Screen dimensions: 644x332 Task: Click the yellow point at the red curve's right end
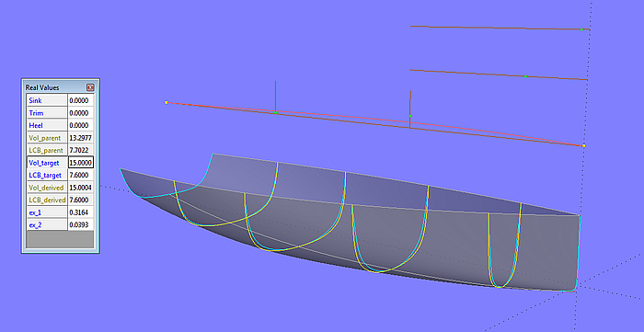583,145
